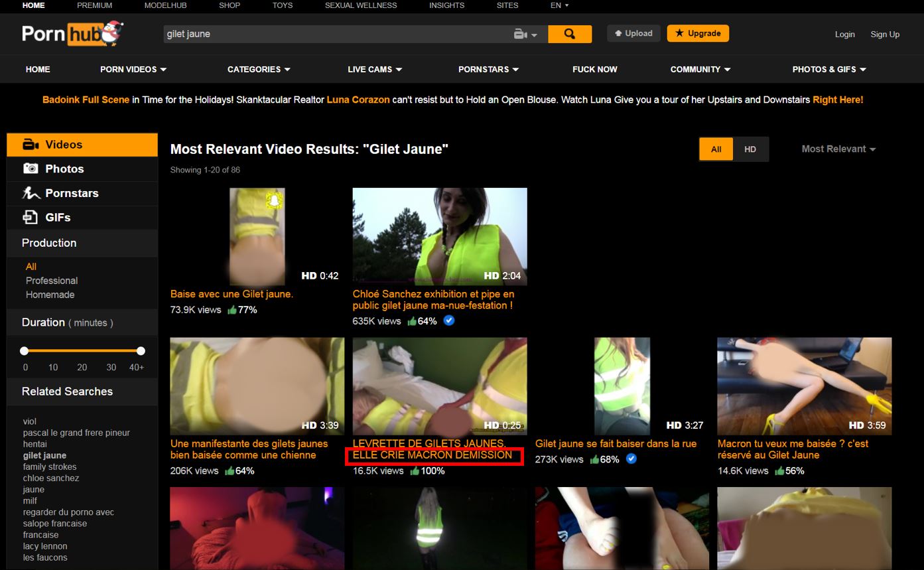Image resolution: width=924 pixels, height=570 pixels.
Task: Select the Homemade production filter
Action: 50,295
